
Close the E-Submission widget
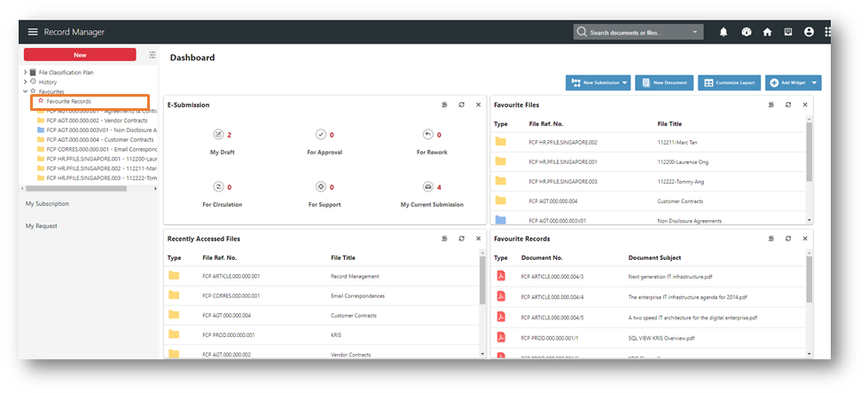coord(478,105)
